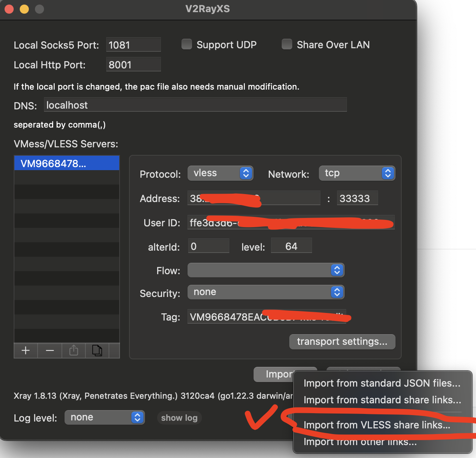Screen dimensions: 476x458
Task: Click the share server icon
Action: click(x=74, y=351)
